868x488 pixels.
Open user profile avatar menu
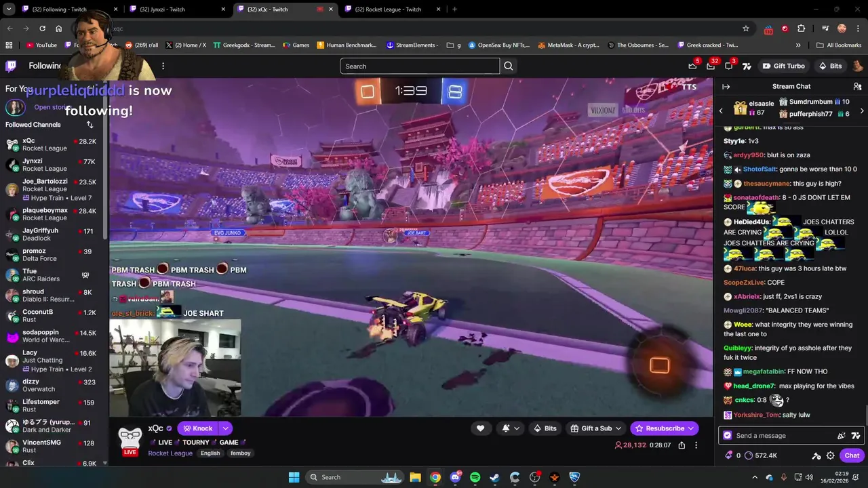[x=857, y=66]
